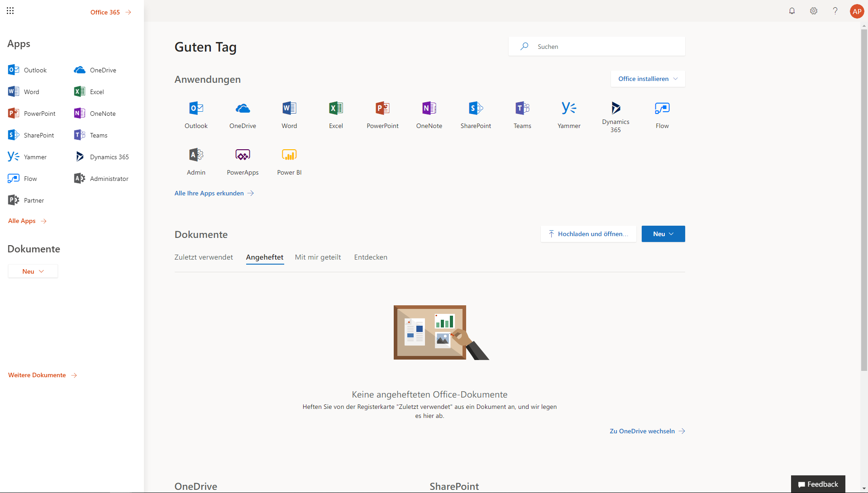Follow Alle Ihre Apps erkunden link
The image size is (868, 493).
tap(214, 193)
